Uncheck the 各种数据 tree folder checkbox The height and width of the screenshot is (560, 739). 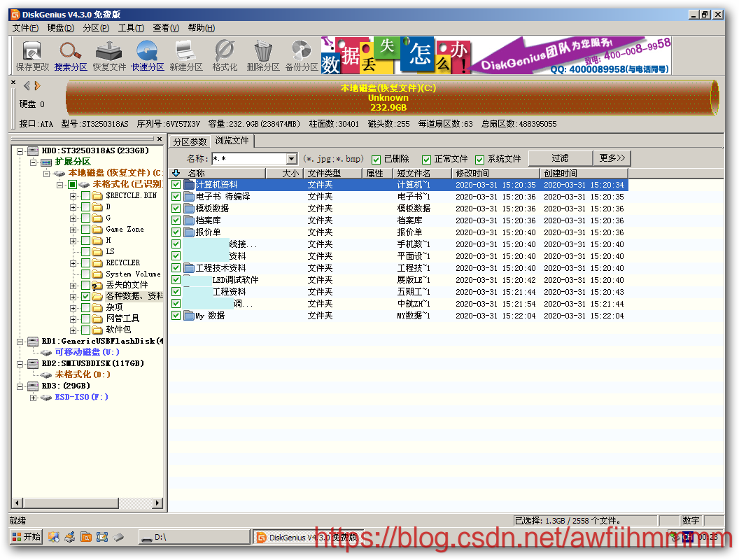point(86,297)
